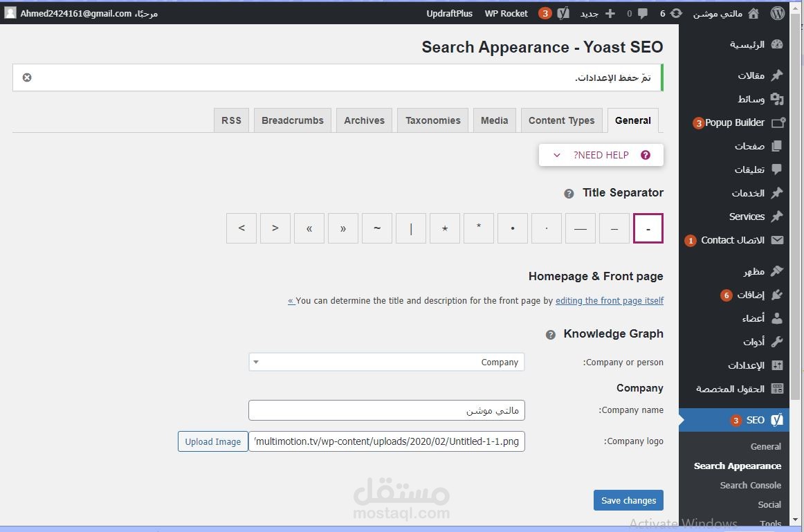The height and width of the screenshot is (532, 804).
Task: Click into the Company name field
Action: (x=387, y=410)
